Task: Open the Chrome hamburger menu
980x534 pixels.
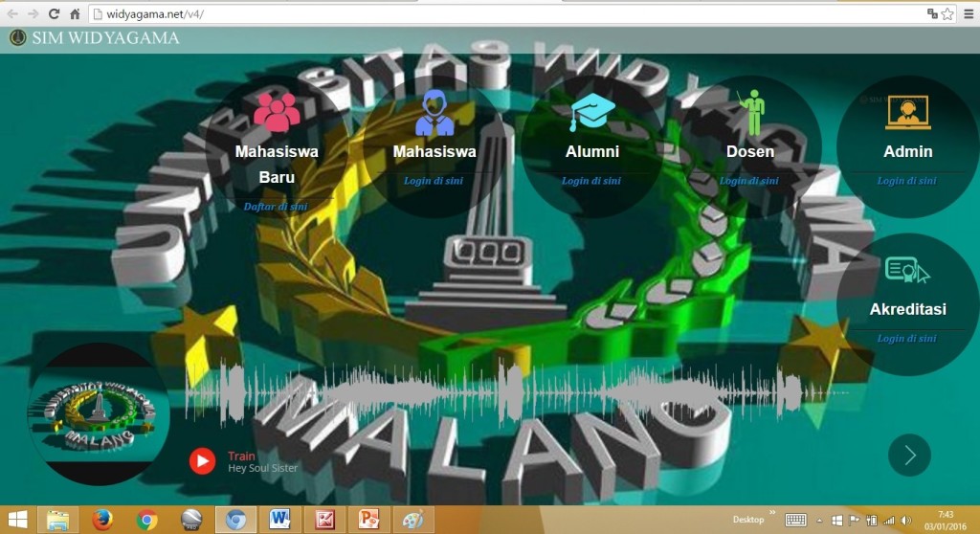Action: pos(969,13)
